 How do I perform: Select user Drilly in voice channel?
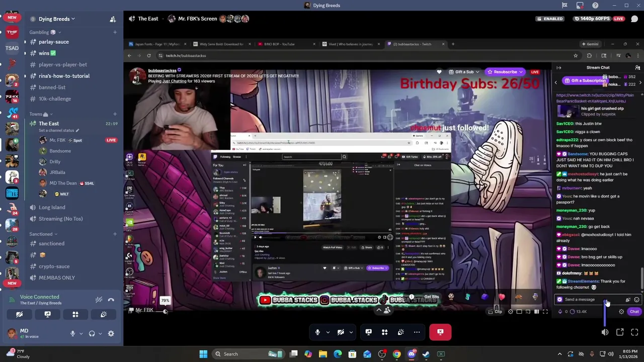(55, 161)
